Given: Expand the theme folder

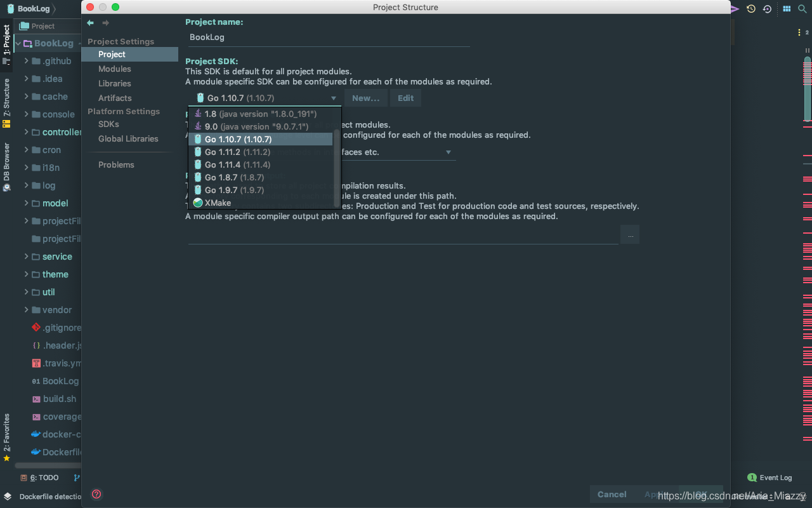Looking at the screenshot, I should point(27,274).
